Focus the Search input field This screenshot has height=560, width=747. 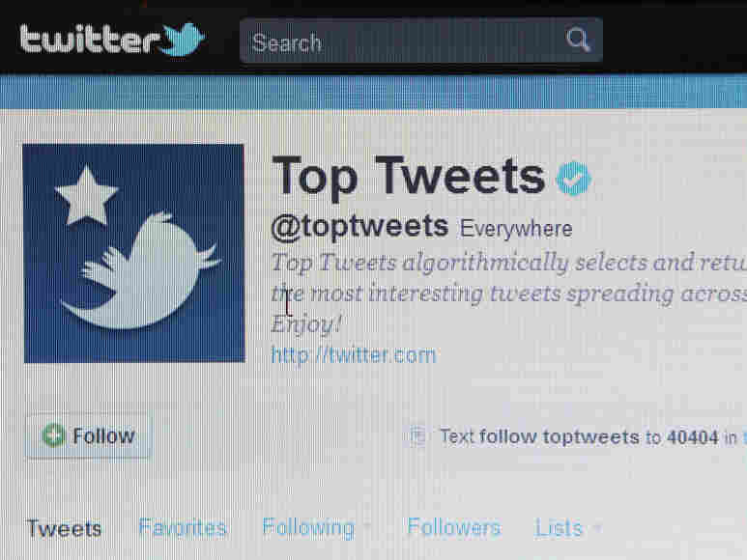point(421,41)
